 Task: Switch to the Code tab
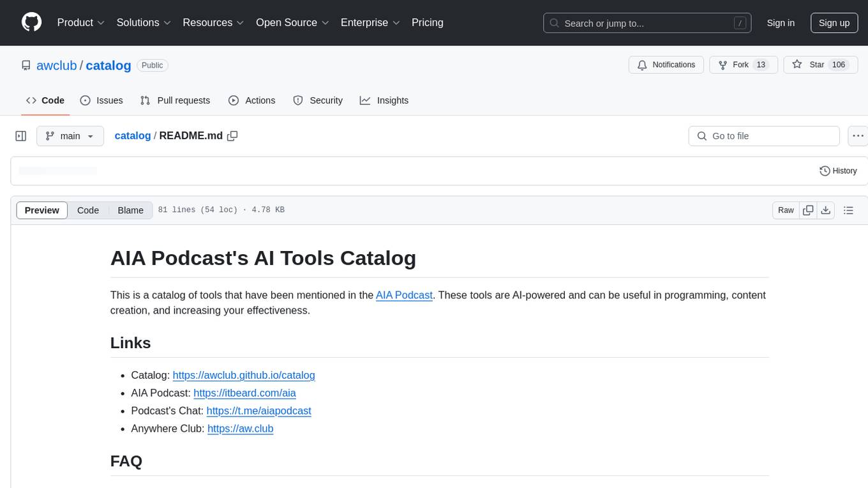click(x=45, y=100)
